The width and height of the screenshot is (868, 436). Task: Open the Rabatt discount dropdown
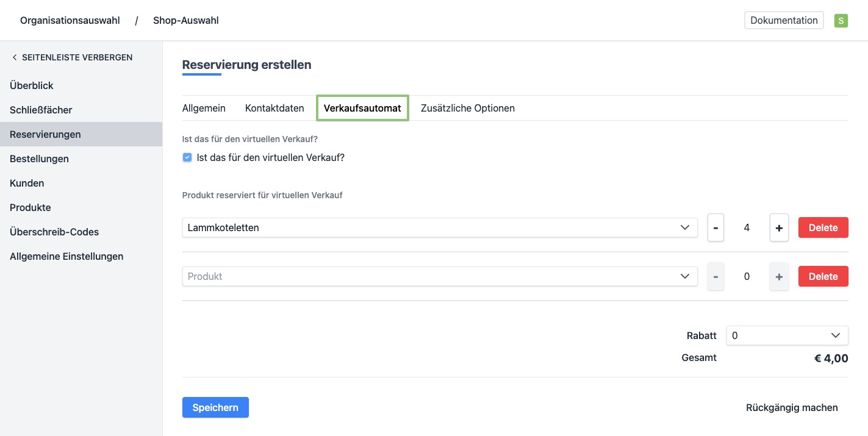click(x=786, y=335)
